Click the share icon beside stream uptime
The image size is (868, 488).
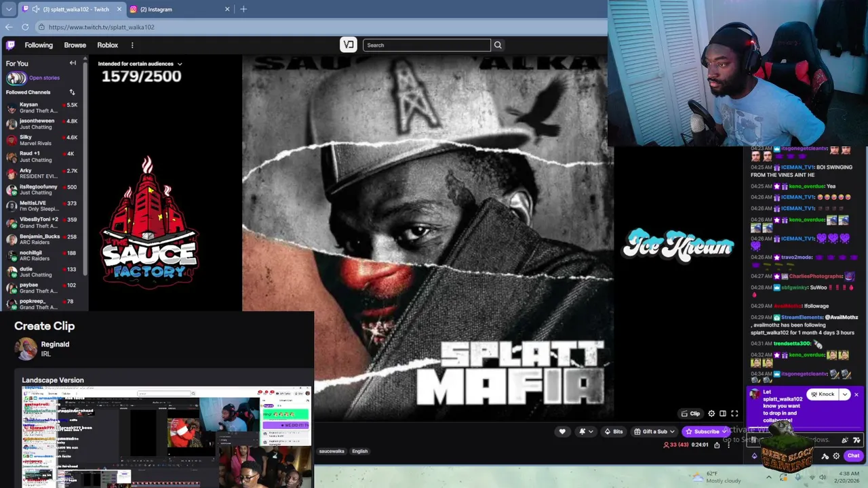coord(717,445)
